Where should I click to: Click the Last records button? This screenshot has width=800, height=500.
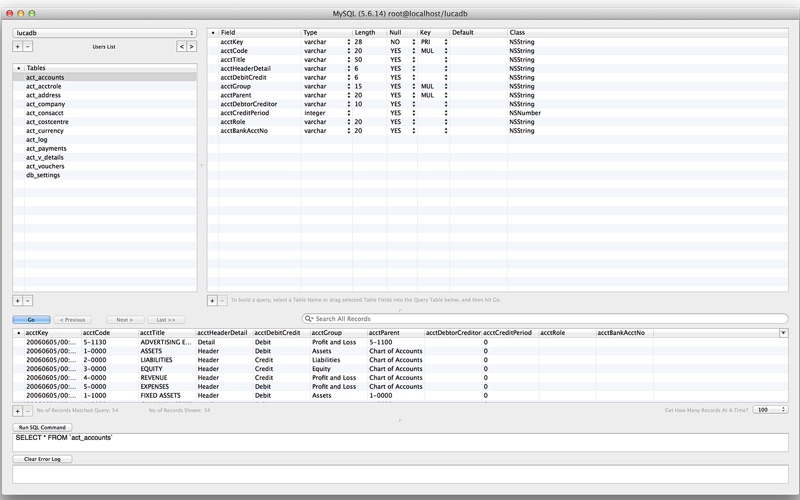tap(166, 320)
